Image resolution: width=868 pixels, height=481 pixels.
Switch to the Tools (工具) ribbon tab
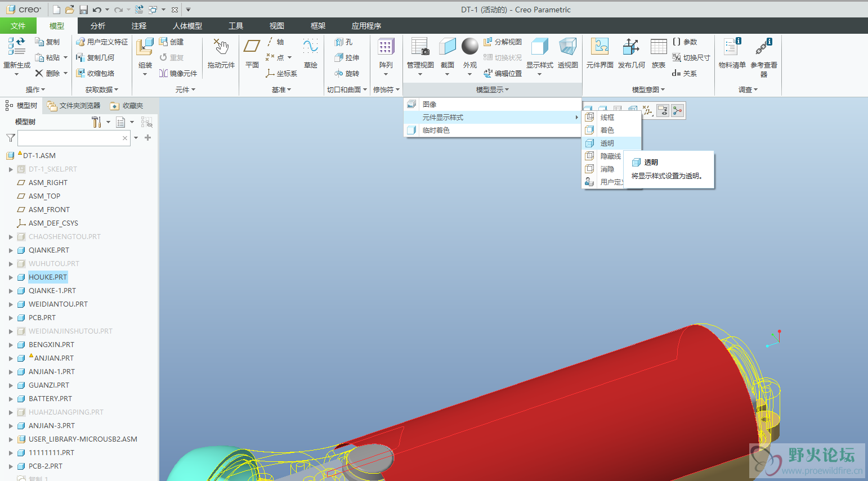pos(236,26)
